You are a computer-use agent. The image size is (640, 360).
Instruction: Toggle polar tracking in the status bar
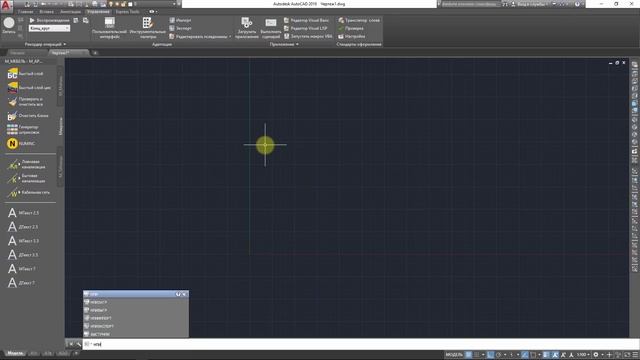point(498,355)
